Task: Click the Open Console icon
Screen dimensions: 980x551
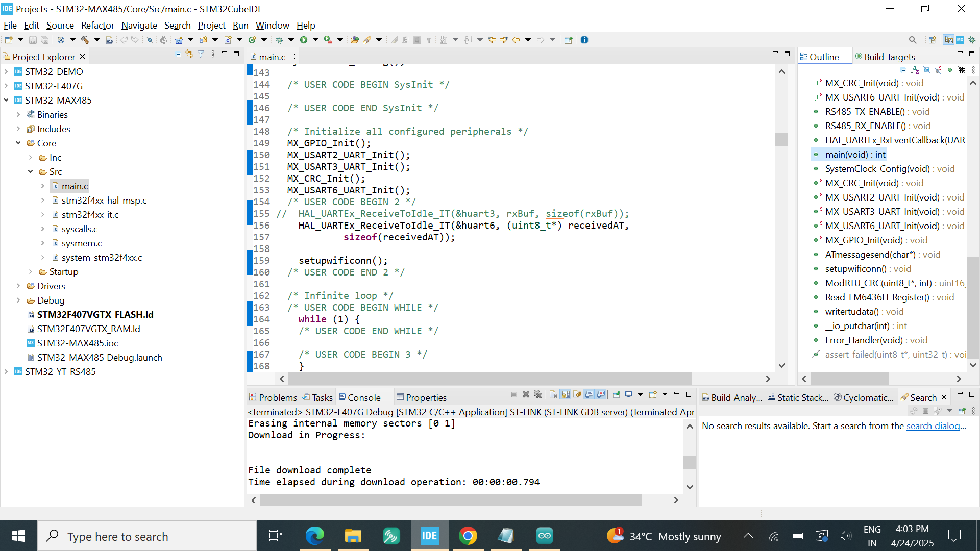Action: point(652,394)
